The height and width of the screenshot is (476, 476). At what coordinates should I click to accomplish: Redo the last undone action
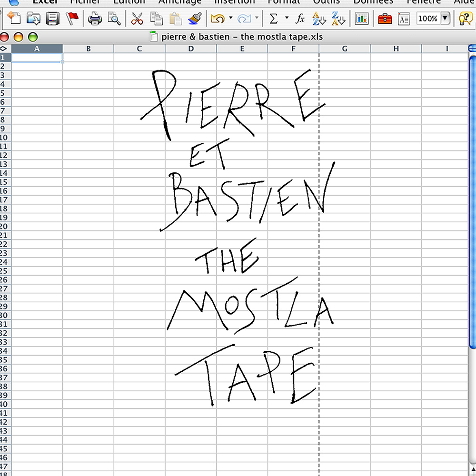click(x=244, y=19)
